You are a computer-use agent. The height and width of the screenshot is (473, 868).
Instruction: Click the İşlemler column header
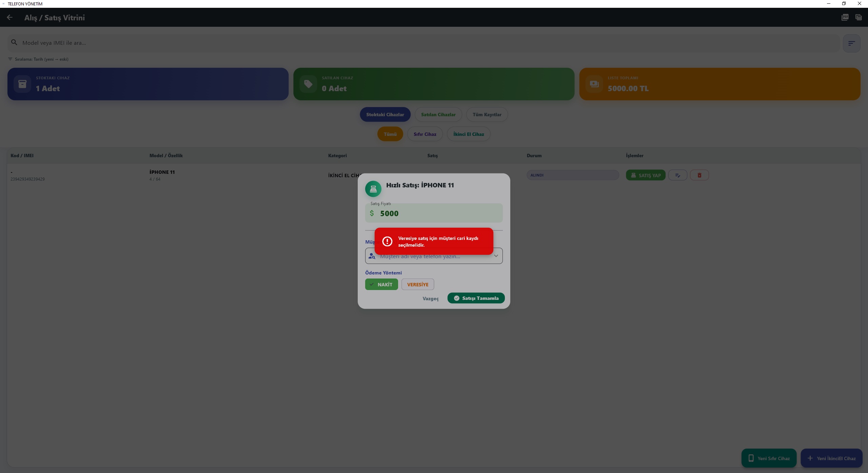[x=634, y=156]
